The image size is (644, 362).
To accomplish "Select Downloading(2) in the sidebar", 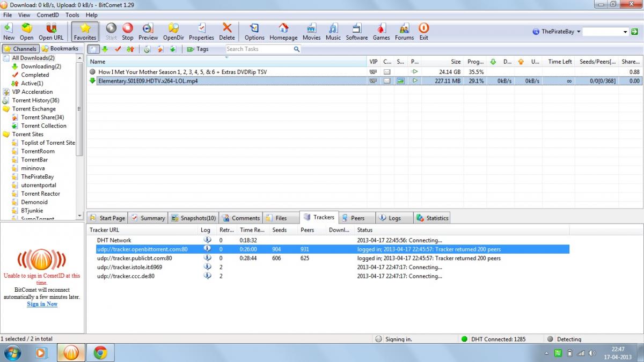I will (41, 67).
